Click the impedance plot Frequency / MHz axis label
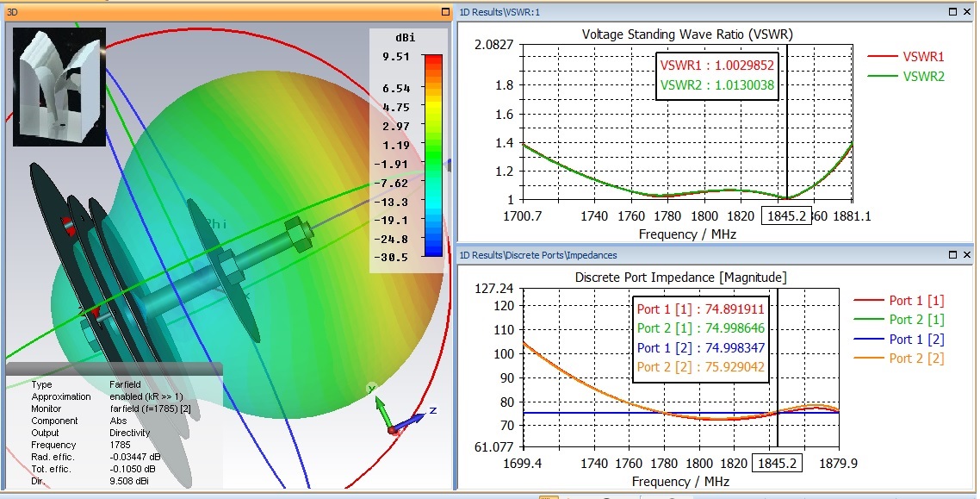 click(x=680, y=482)
